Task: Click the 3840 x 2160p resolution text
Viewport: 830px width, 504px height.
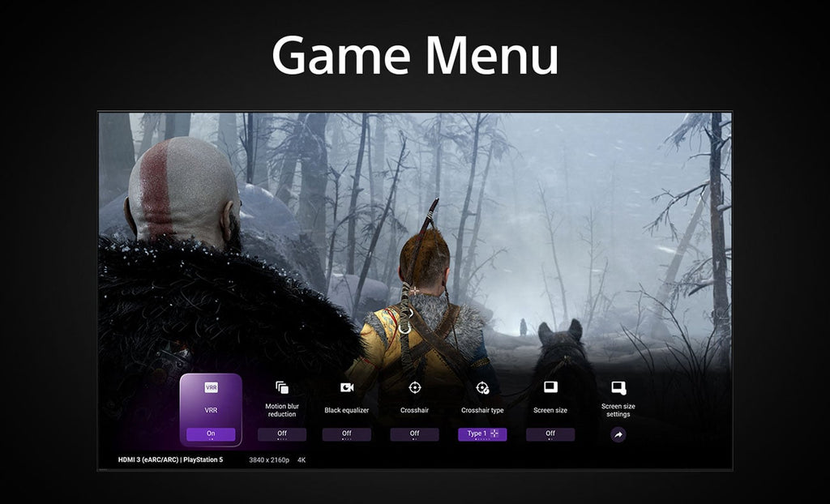Action: coord(269,460)
